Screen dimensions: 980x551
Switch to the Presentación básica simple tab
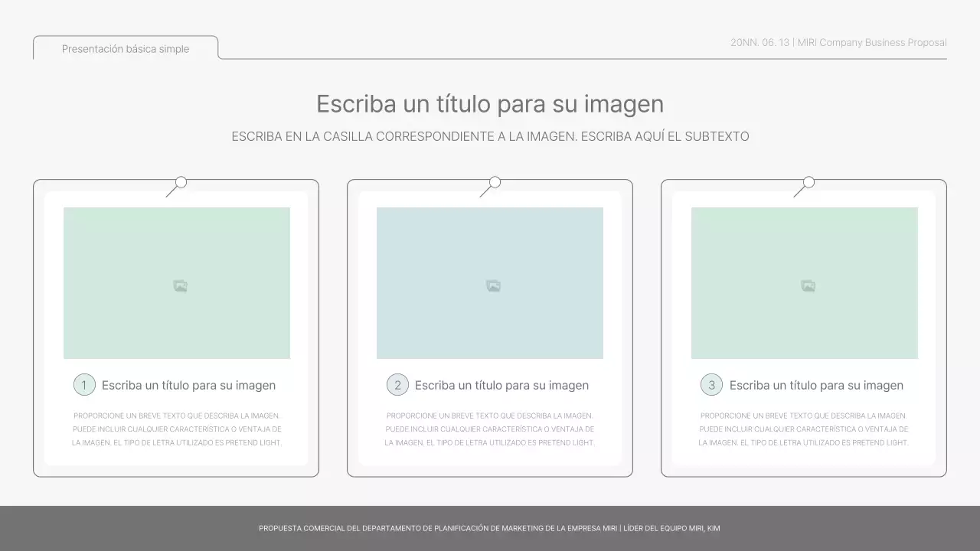[125, 48]
